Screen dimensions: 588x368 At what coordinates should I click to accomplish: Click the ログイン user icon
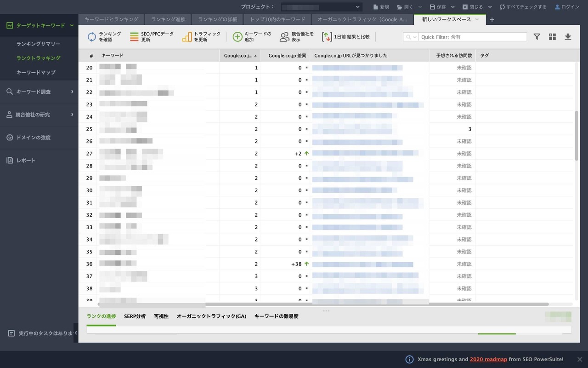pyautogui.click(x=557, y=7)
